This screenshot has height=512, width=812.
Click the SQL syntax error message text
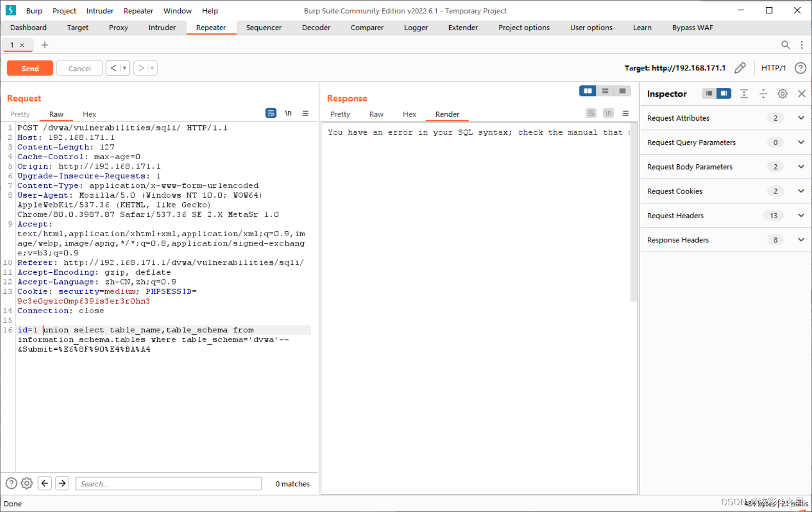tap(478, 132)
